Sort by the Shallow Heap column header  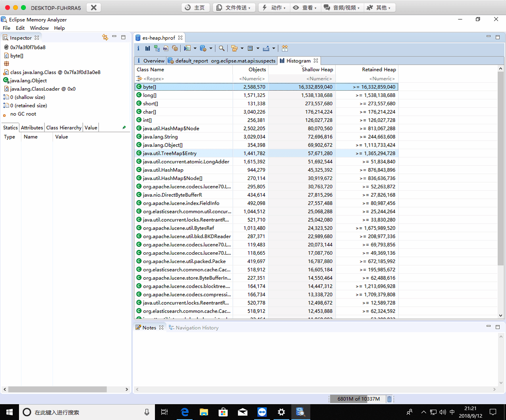302,70
